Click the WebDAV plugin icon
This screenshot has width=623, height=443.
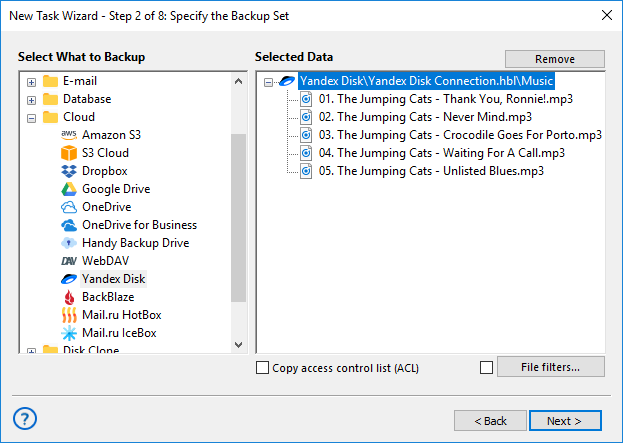69,261
